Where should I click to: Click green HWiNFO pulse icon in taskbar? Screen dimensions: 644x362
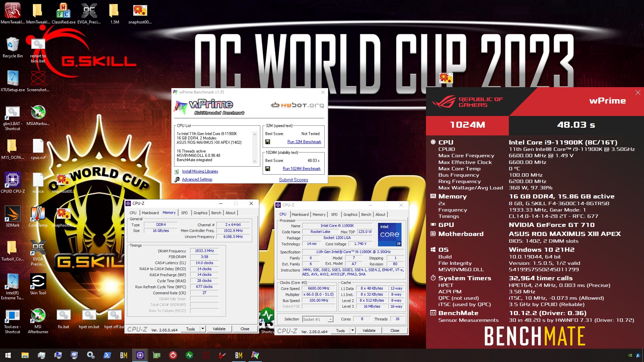pyautogui.click(x=189, y=355)
